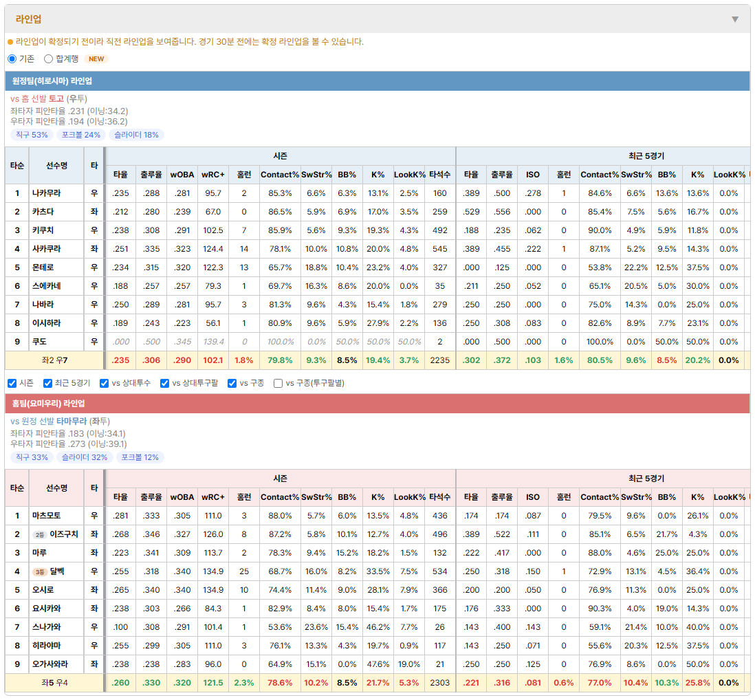The height and width of the screenshot is (700, 755).
Task: Select player 스나가와 name
Action: coord(46,627)
